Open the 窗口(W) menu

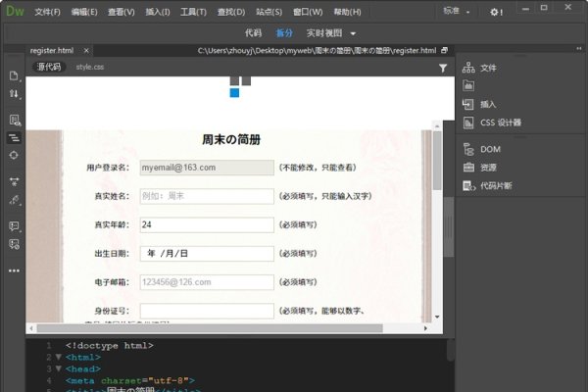[x=308, y=12]
